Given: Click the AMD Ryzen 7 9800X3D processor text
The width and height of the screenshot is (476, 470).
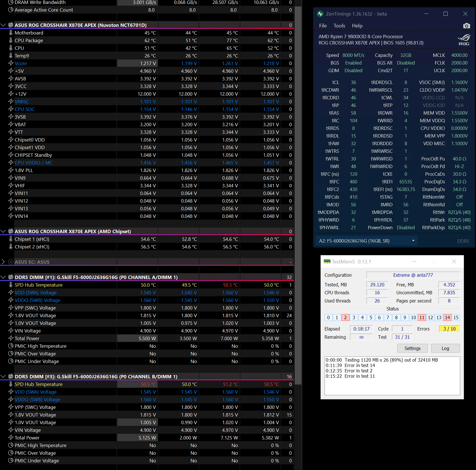Looking at the screenshot, I should pyautogui.click(x=361, y=37).
